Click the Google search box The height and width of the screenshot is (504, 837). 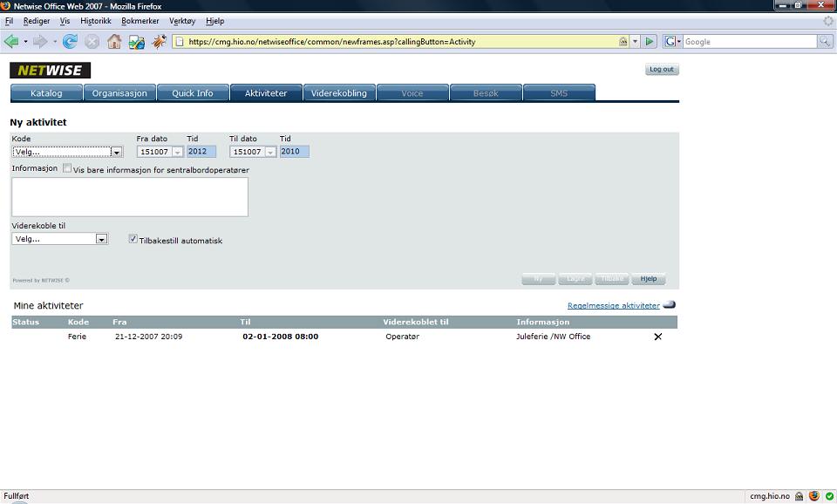[750, 42]
